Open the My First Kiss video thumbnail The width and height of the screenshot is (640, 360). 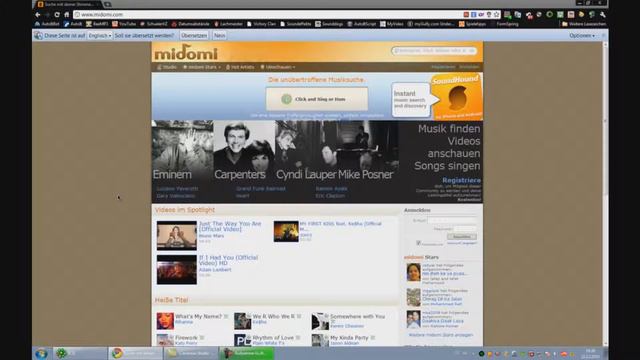coord(286,231)
